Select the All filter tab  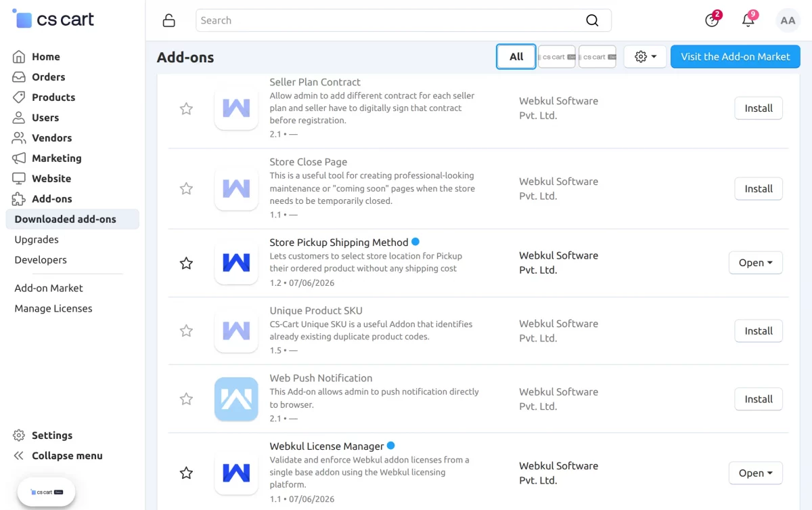[x=516, y=57]
